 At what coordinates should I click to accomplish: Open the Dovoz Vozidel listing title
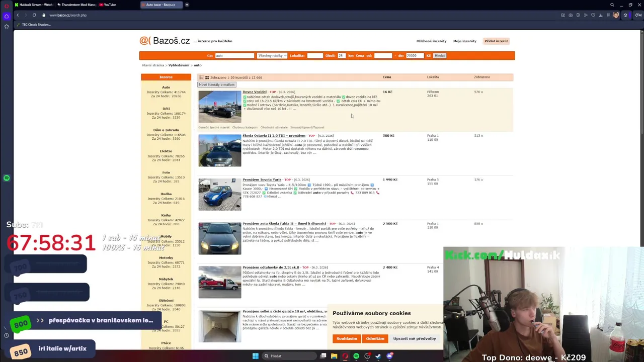255,92
